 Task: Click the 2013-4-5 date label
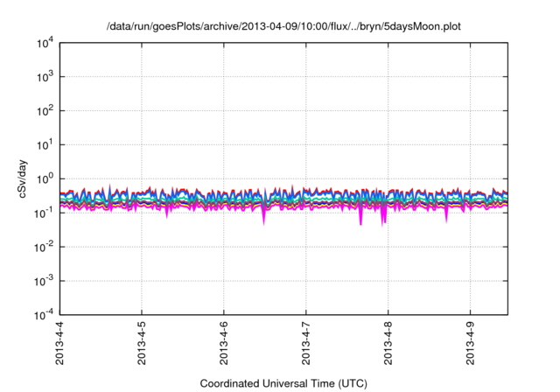pyautogui.click(x=142, y=343)
